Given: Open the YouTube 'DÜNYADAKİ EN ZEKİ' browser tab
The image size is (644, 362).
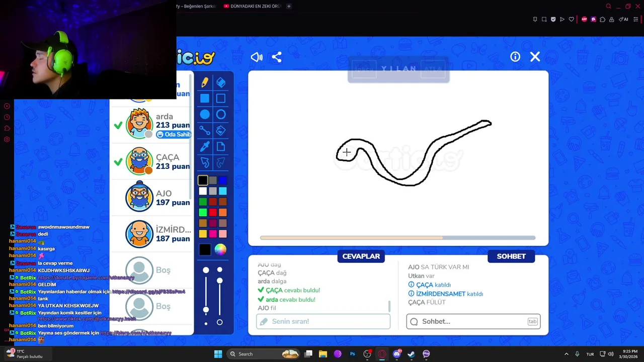Looking at the screenshot, I should click(252, 6).
